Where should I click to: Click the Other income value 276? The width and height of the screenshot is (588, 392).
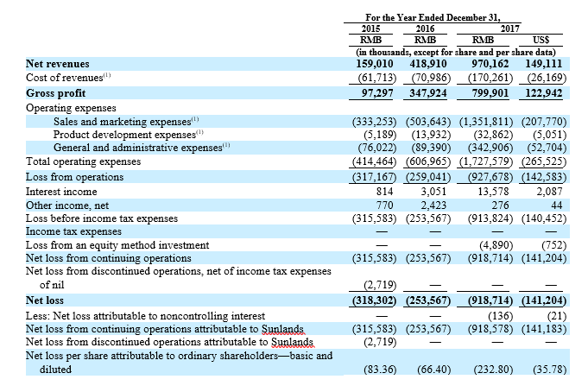(501, 205)
